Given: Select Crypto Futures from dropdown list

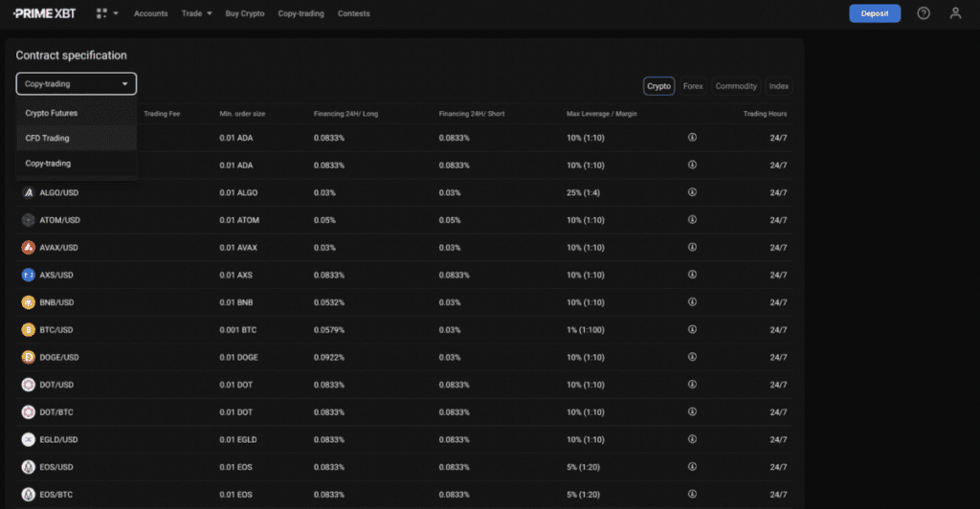Looking at the screenshot, I should click(x=52, y=113).
